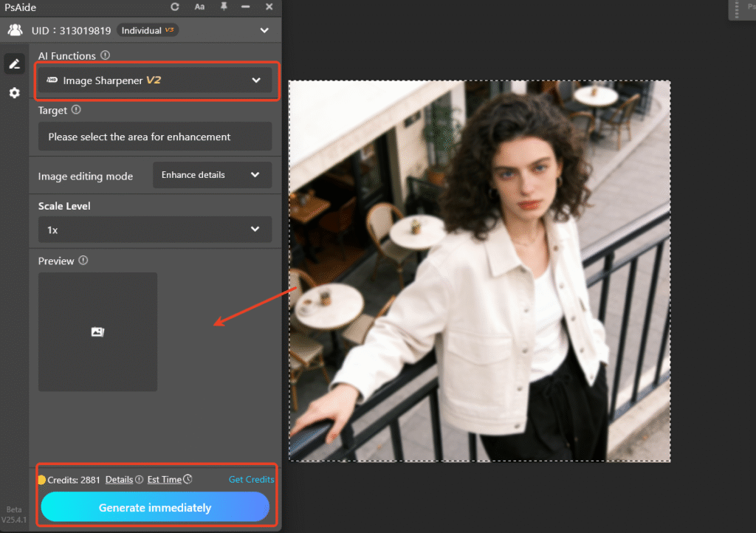
Task: Click the Individual V3 plan badge
Action: 148,30
